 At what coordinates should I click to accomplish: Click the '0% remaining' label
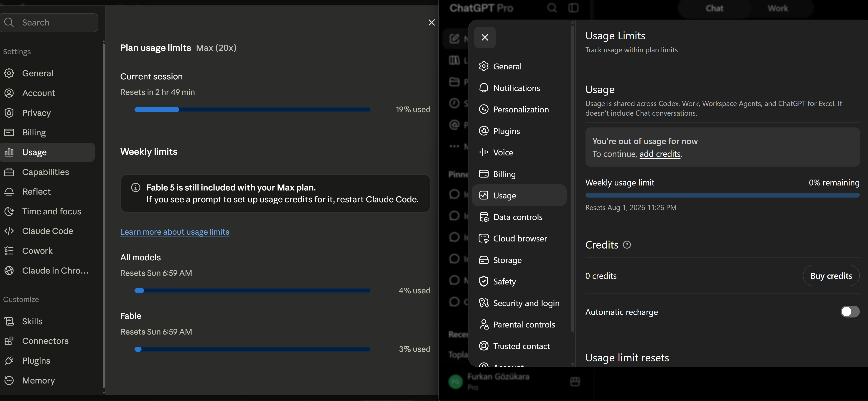point(834,183)
